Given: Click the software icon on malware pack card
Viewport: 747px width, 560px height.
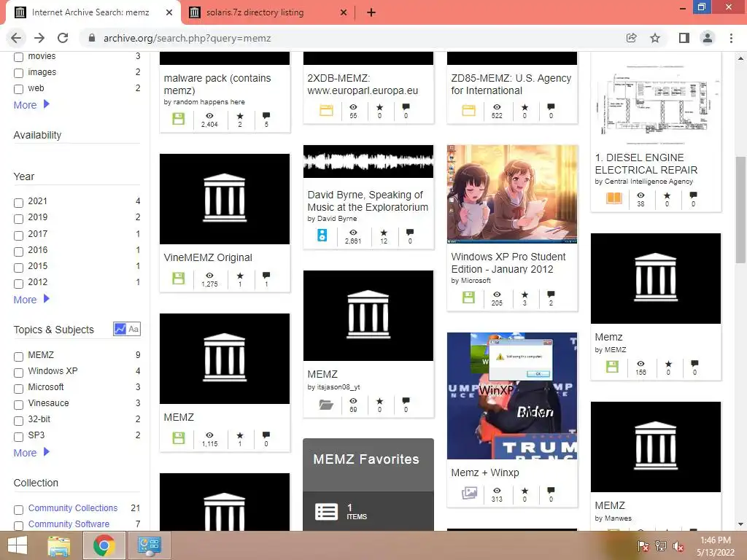Looking at the screenshot, I should [179, 119].
